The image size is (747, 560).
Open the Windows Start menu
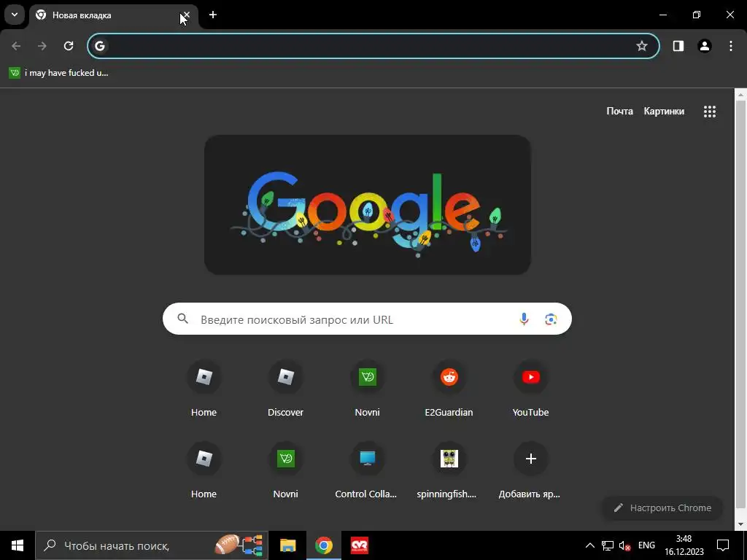tap(18, 545)
